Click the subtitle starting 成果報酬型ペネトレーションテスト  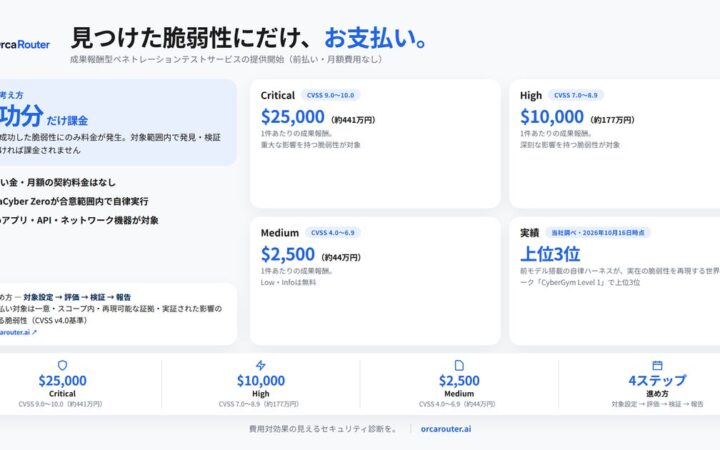coord(226,59)
